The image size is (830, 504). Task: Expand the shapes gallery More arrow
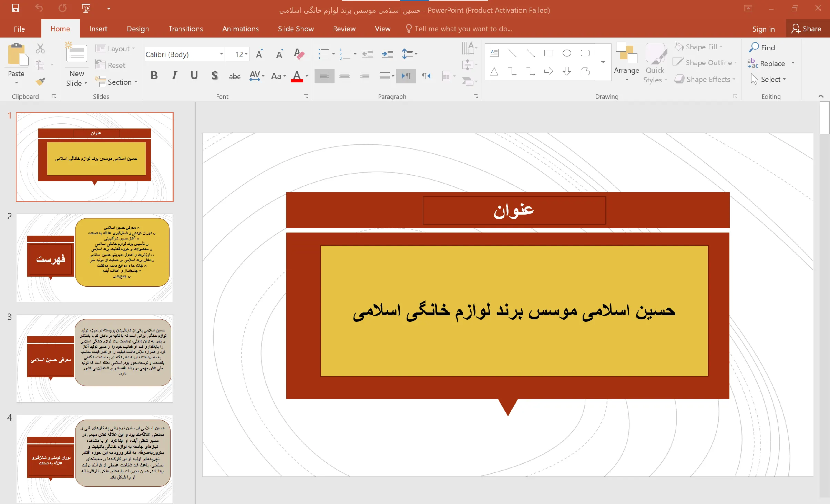tap(603, 62)
